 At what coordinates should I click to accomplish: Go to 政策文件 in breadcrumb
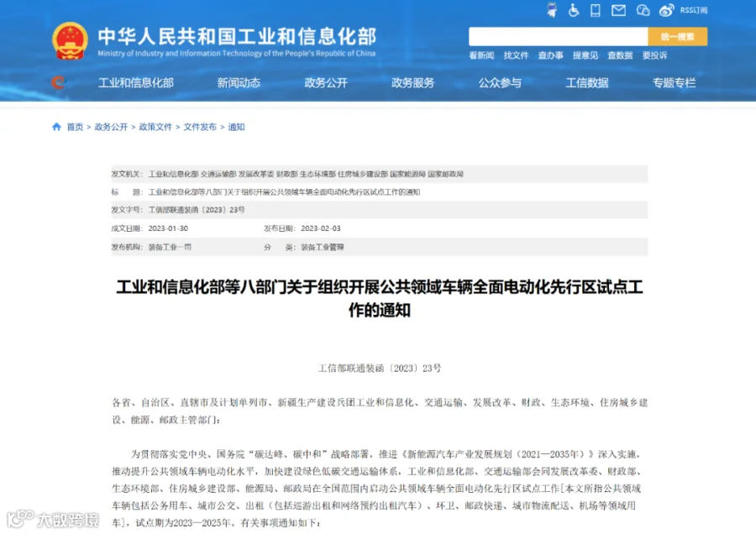pyautogui.click(x=155, y=127)
